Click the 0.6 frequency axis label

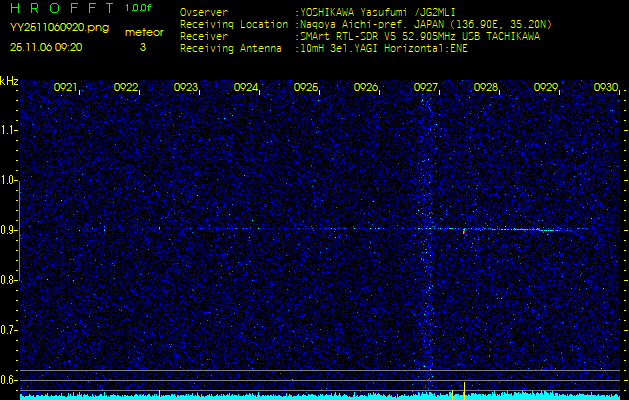point(9,380)
